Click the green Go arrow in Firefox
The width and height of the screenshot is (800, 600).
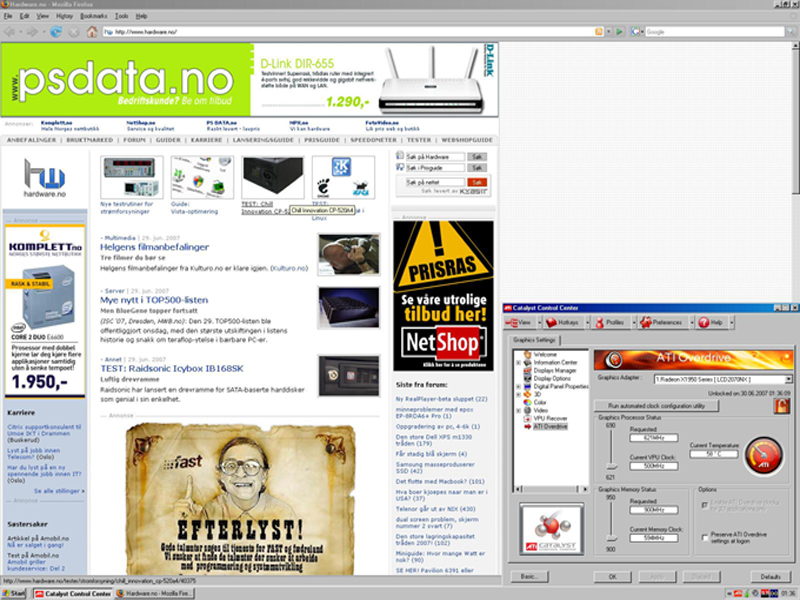pyautogui.click(x=619, y=32)
